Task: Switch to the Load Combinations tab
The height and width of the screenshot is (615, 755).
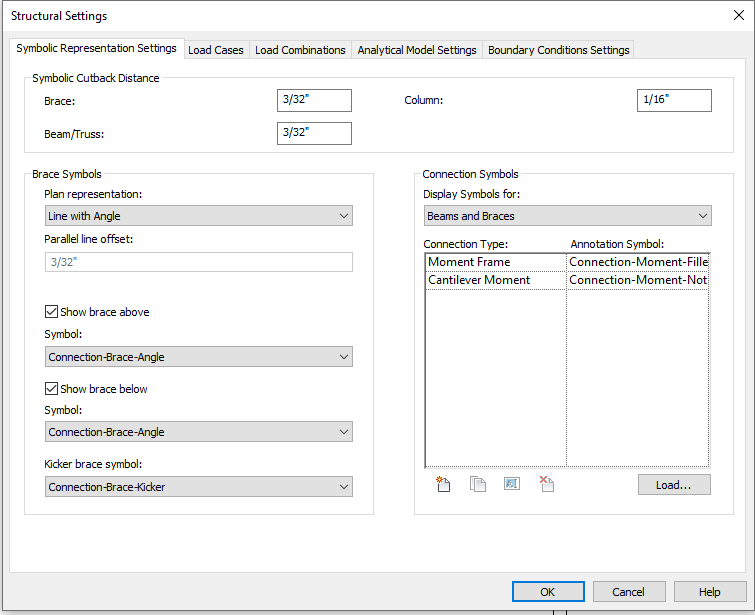Action: pos(300,50)
